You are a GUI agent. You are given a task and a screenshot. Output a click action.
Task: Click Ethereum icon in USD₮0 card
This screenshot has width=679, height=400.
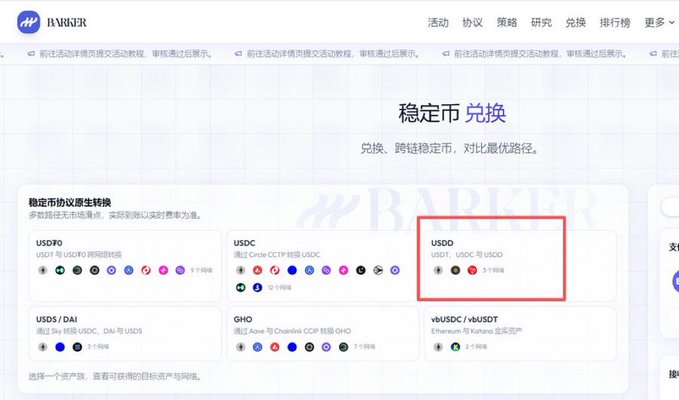(42, 271)
